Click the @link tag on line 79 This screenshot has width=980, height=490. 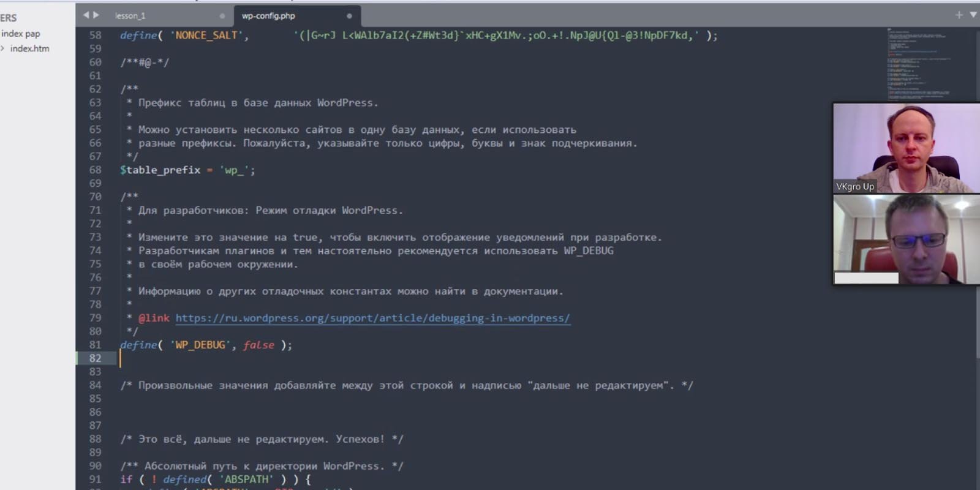154,318
